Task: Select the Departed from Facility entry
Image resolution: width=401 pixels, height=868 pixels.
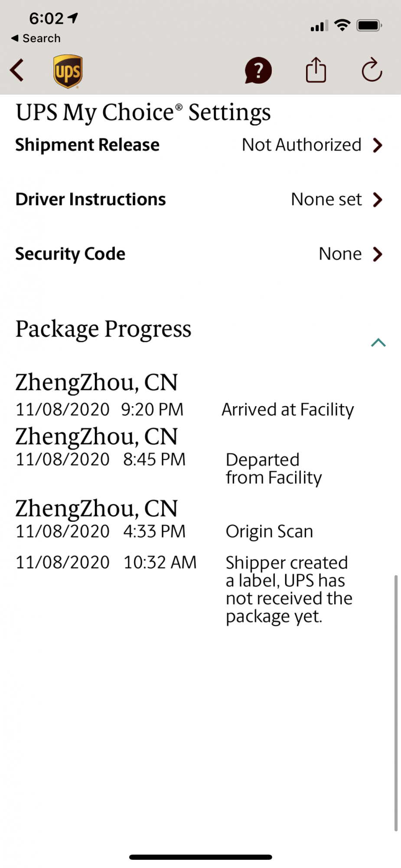Action: point(274,469)
